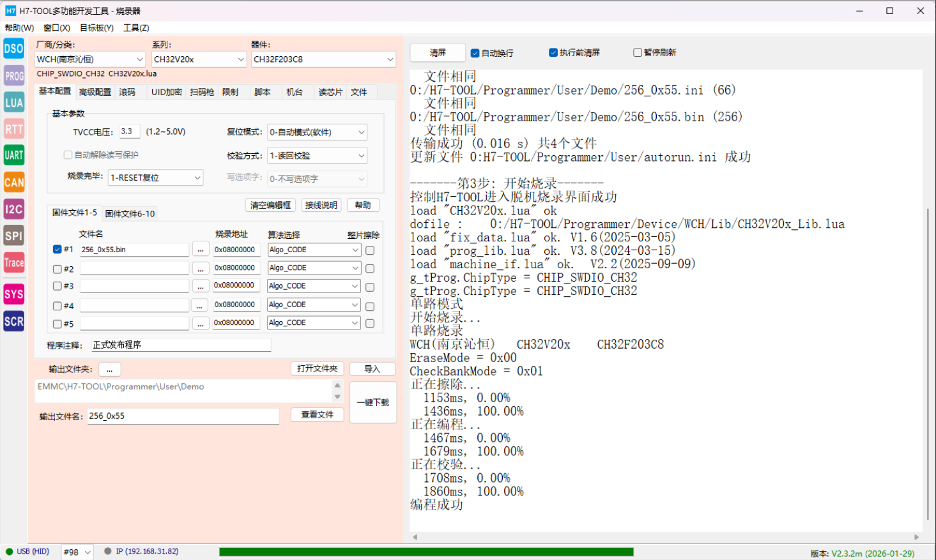Click the 一键下载 button

point(373,402)
